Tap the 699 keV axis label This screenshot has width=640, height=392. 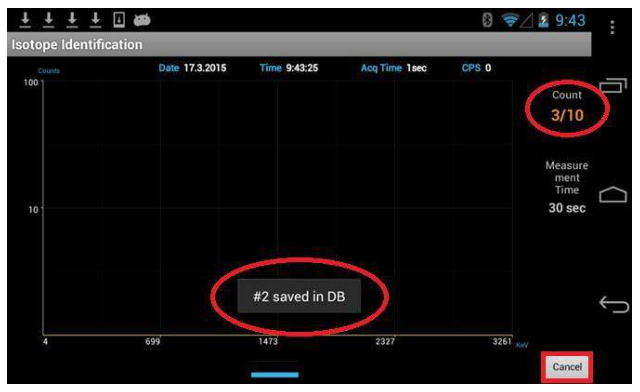tap(153, 341)
